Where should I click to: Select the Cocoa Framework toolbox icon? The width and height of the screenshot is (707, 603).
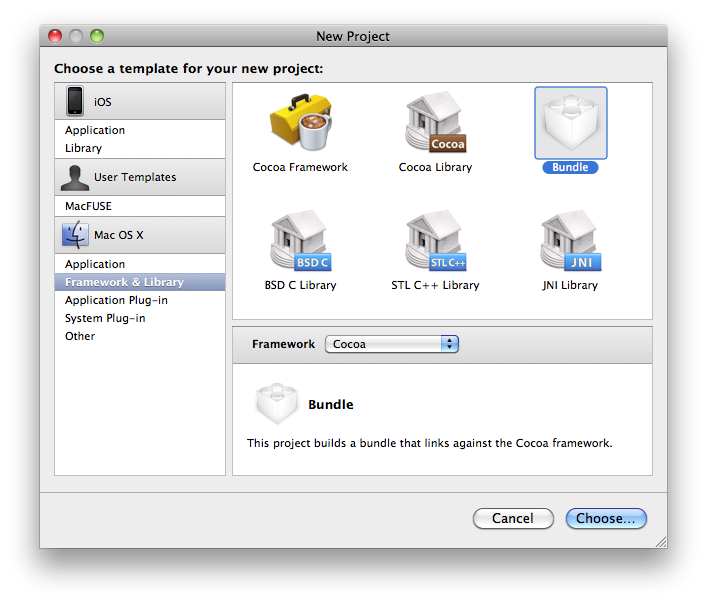click(x=299, y=126)
